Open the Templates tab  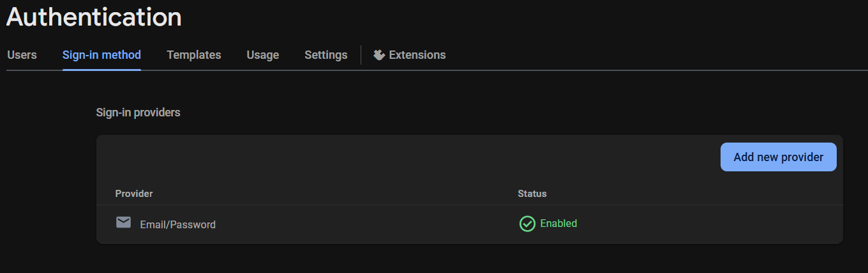194,55
